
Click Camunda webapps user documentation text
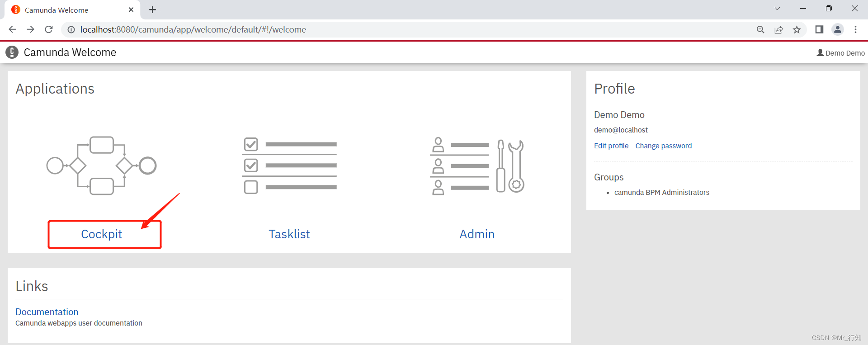79,323
